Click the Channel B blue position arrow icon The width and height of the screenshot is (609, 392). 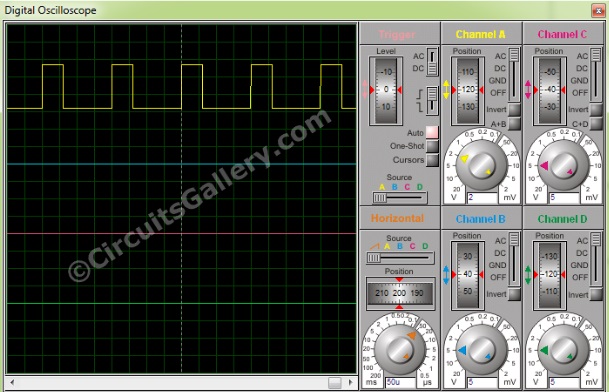point(446,274)
